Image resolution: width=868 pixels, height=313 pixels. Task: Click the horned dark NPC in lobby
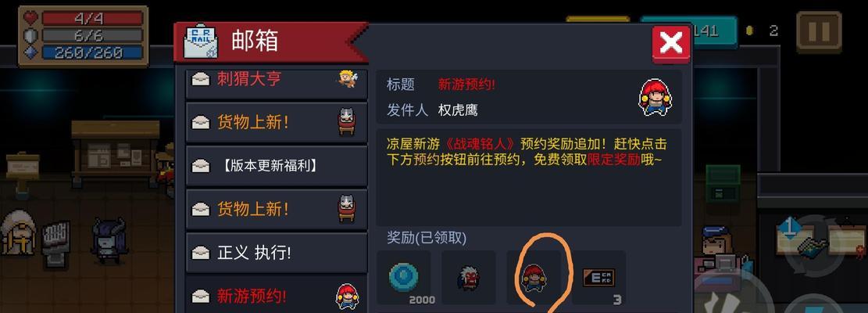coord(108,240)
